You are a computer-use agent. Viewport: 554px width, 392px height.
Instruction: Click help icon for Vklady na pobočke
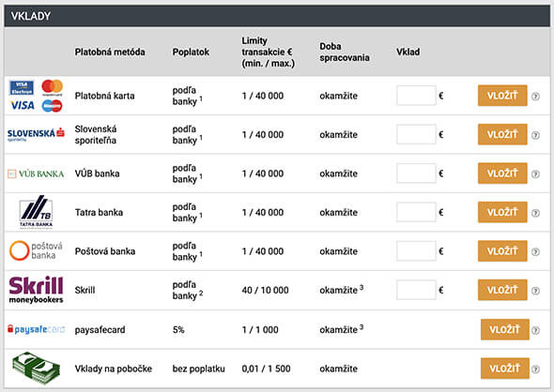pos(535,369)
